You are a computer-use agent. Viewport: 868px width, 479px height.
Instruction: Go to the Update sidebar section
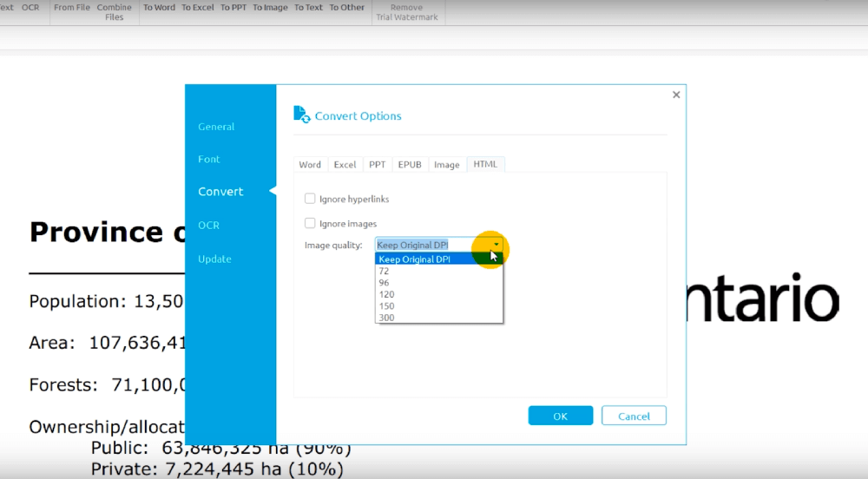pos(214,259)
